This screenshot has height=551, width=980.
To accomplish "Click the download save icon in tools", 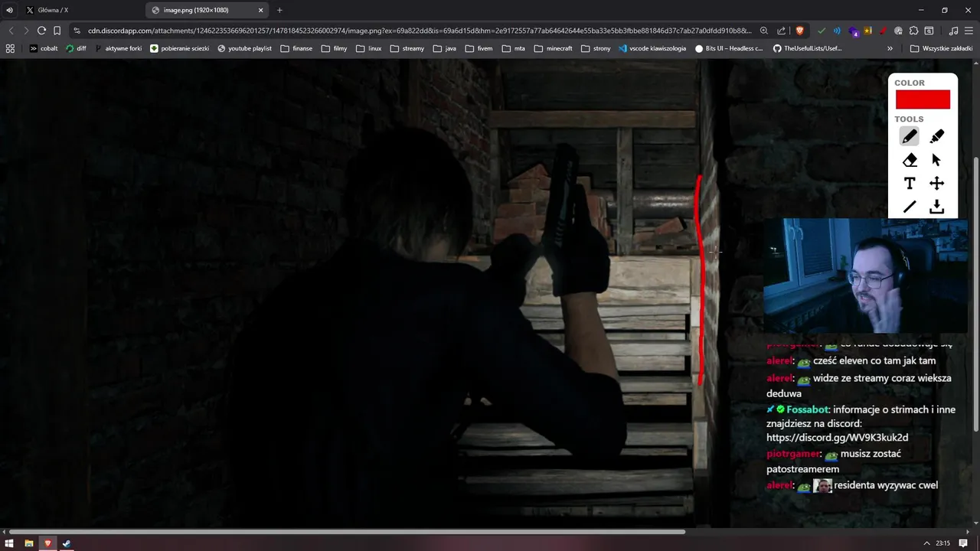I will 936,207.
